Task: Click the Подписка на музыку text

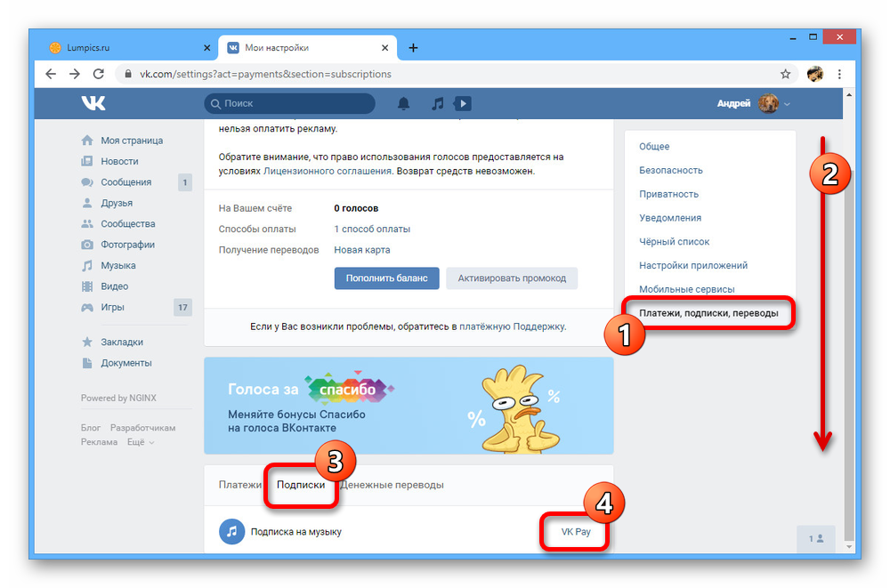Action: click(296, 532)
